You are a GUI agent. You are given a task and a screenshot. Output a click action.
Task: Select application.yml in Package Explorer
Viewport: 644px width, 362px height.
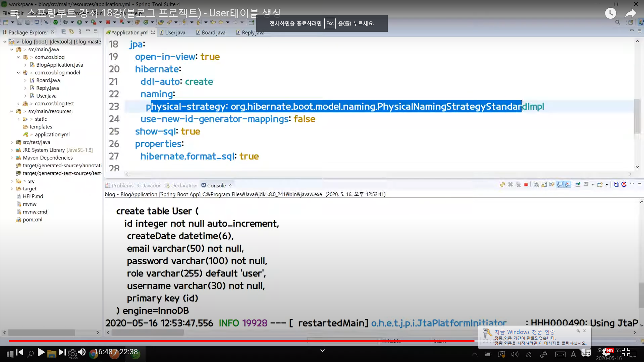pos(52,134)
